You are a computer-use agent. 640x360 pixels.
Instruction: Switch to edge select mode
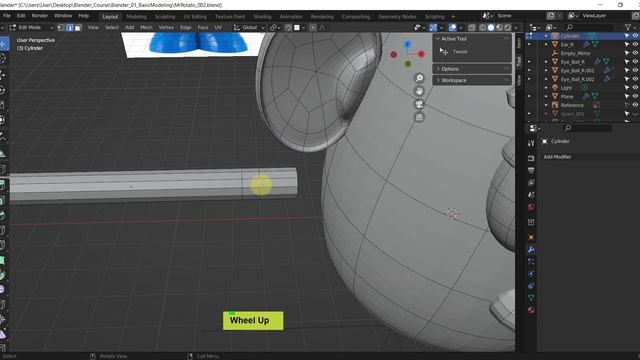69,27
